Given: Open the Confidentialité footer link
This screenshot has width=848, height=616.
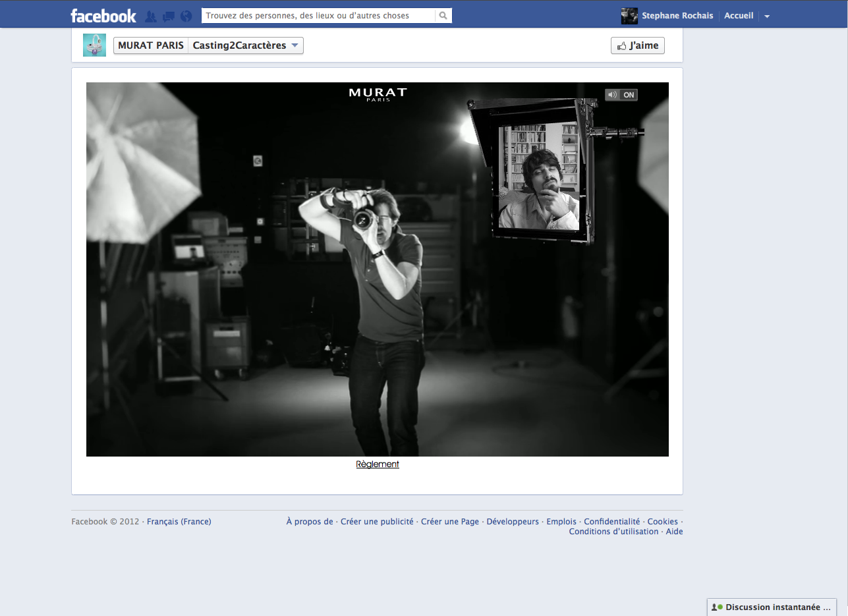Looking at the screenshot, I should [611, 522].
